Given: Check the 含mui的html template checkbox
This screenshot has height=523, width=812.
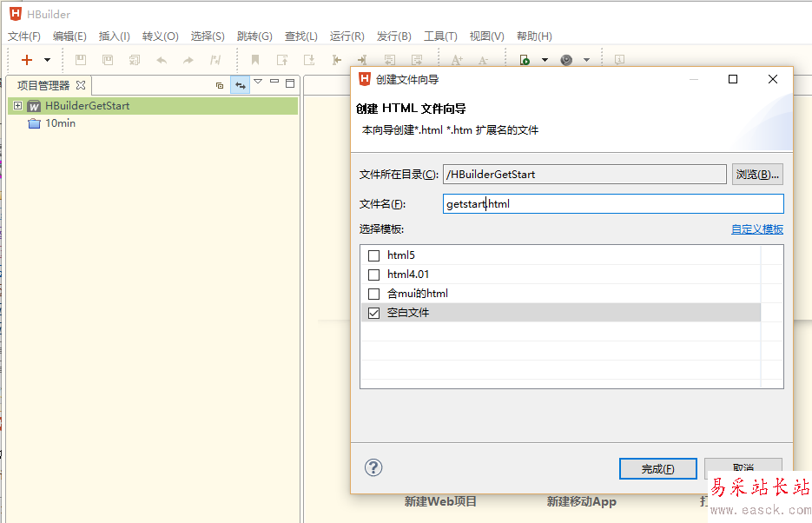Looking at the screenshot, I should [374, 294].
